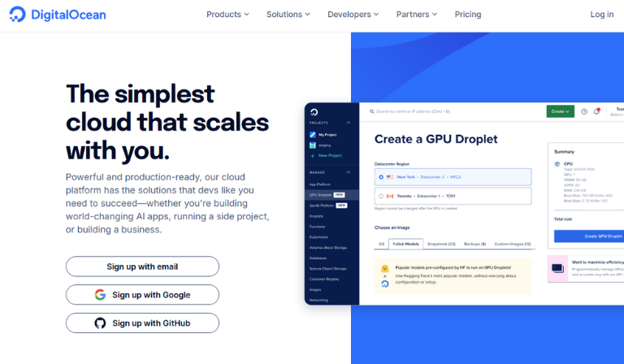
Task: Click the blue DigitalOcean icon in banner
Action: [385, 284]
